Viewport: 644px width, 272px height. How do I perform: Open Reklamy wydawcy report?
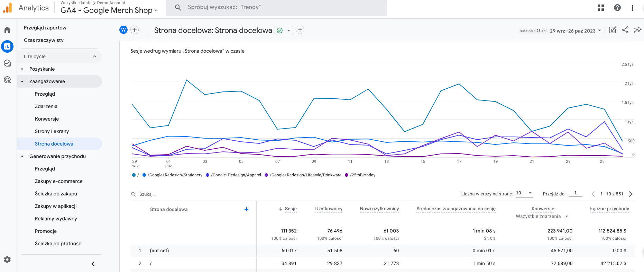56,219
